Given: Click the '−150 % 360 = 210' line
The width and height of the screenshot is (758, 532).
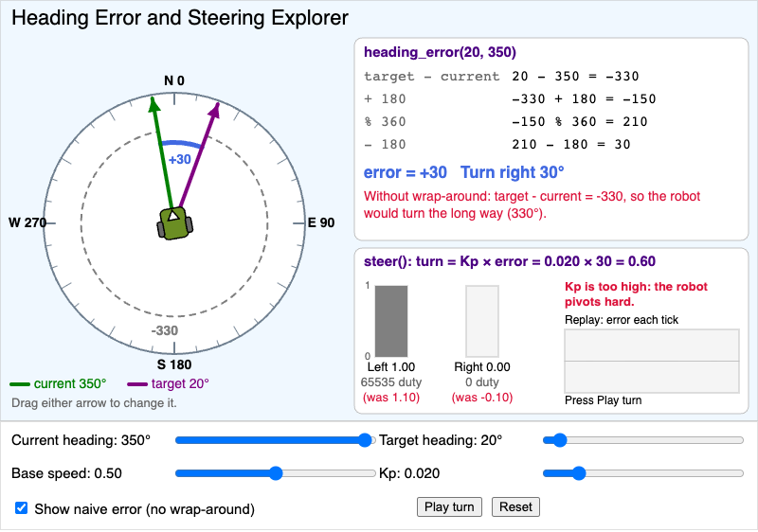Looking at the screenshot, I should 580,122.
